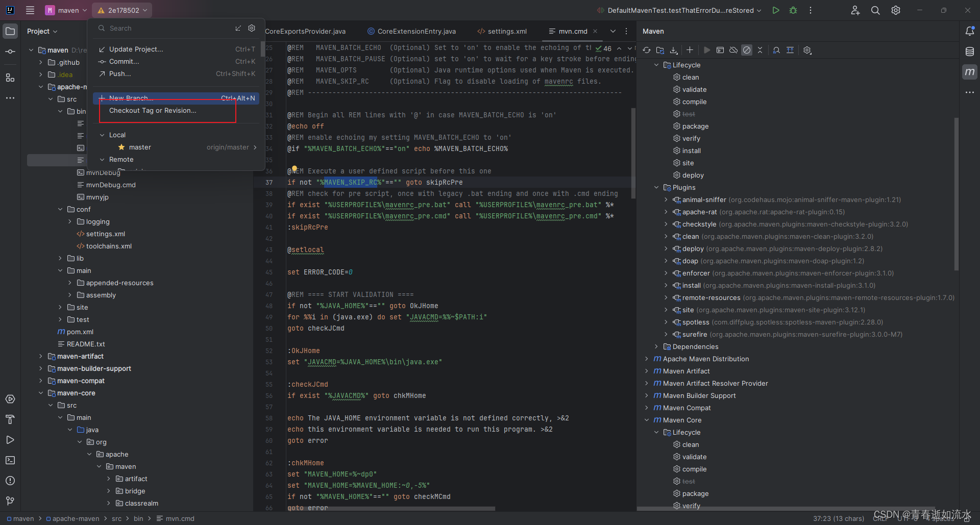
Task: Open branches popup settings gear
Action: tap(252, 28)
